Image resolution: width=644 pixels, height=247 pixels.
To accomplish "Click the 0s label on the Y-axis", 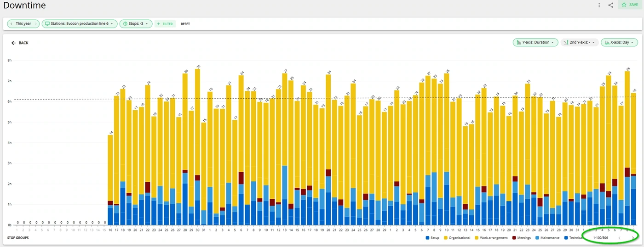I will click(x=10, y=225).
